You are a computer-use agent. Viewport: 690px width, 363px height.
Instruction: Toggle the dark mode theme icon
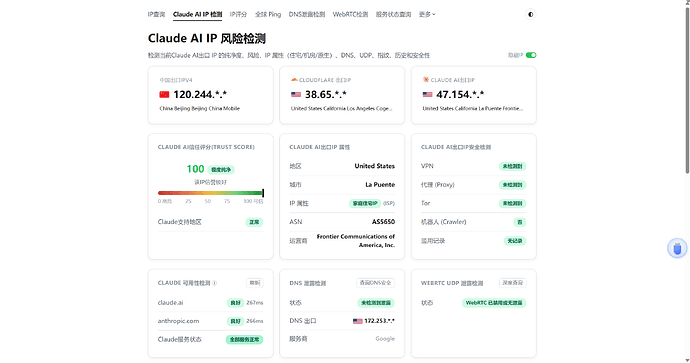(531, 15)
